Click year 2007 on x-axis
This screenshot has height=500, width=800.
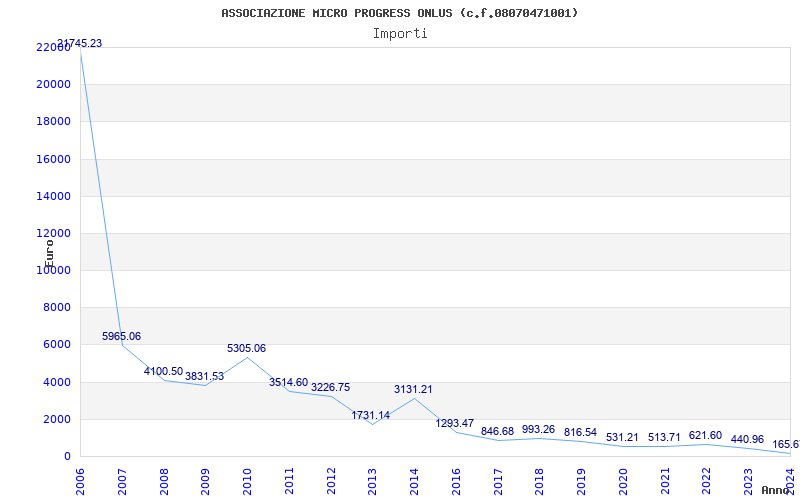click(121, 482)
